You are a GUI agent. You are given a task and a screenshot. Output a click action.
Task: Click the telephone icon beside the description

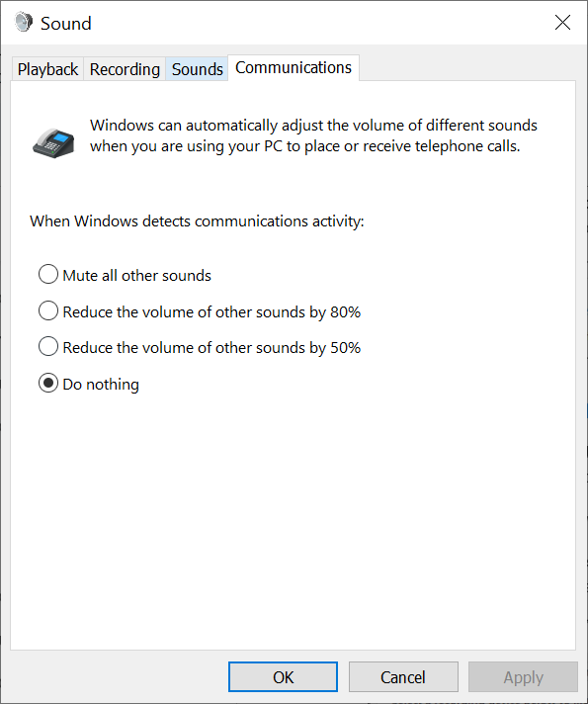[x=53, y=142]
